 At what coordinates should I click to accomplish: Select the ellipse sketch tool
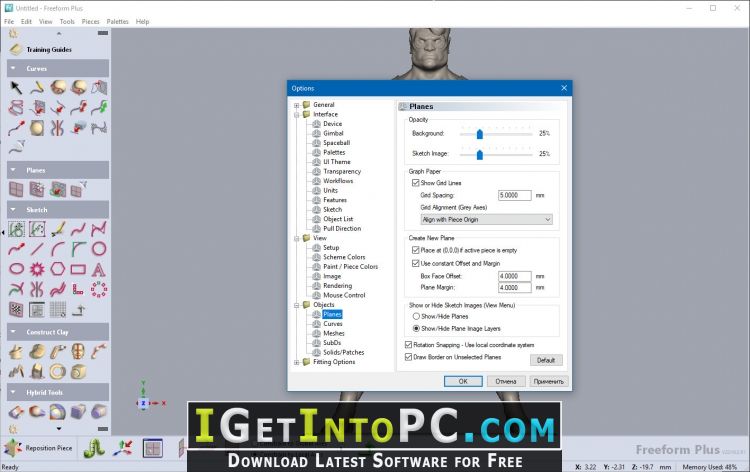coord(16,269)
